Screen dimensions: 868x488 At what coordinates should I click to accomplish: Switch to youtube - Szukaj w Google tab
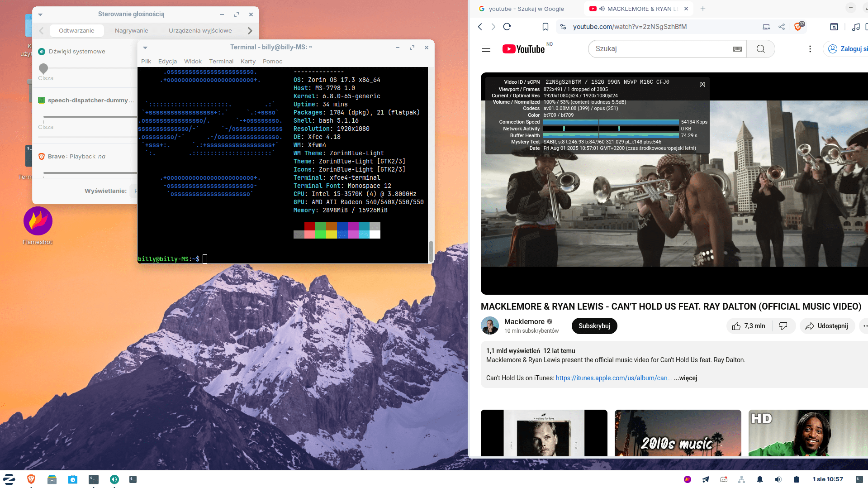(x=526, y=9)
